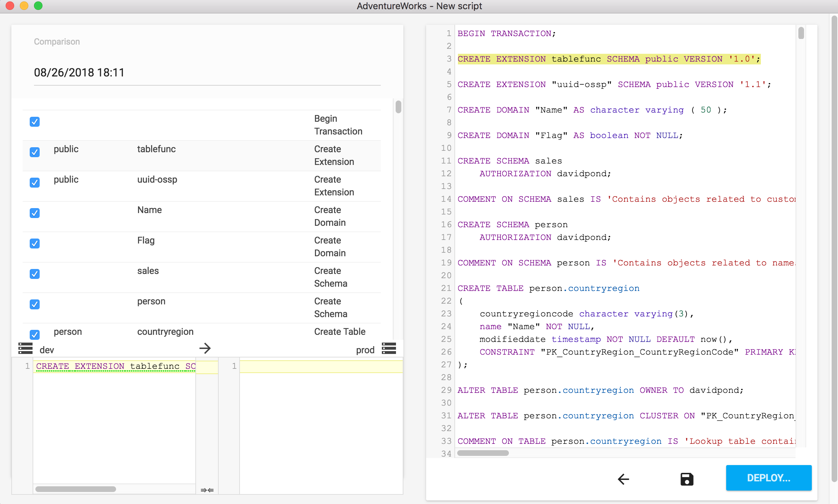Screen dimensions: 838x504
Task: Toggle the tablefunc Create Extension checkbox
Action: tap(35, 152)
